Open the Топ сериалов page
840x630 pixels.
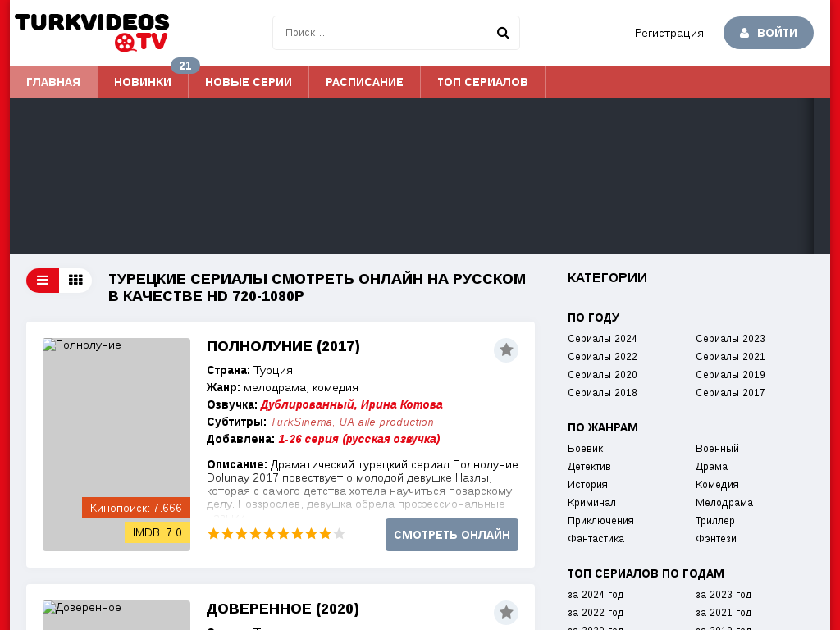[482, 82]
